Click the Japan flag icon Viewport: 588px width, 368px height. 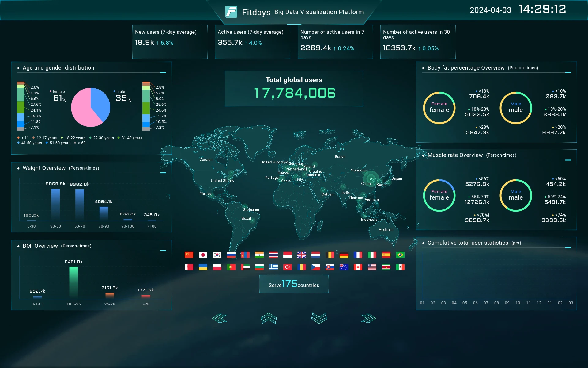tap(203, 255)
